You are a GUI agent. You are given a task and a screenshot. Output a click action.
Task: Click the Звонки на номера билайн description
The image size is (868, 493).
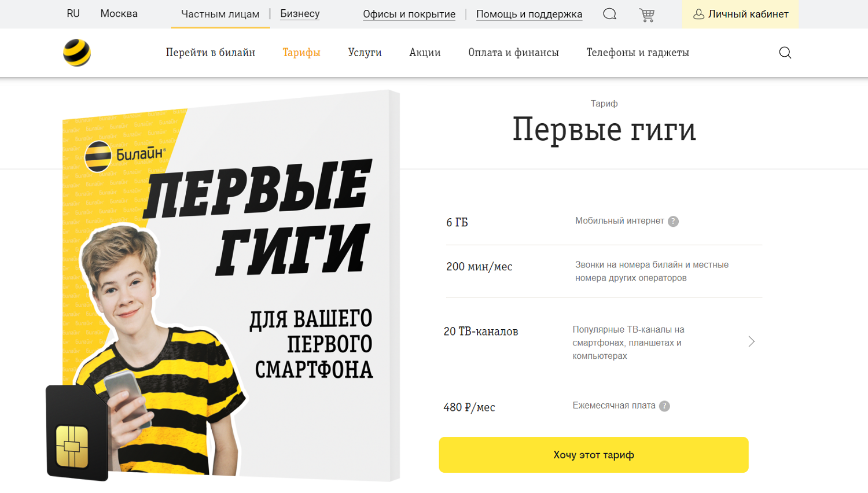coord(652,271)
